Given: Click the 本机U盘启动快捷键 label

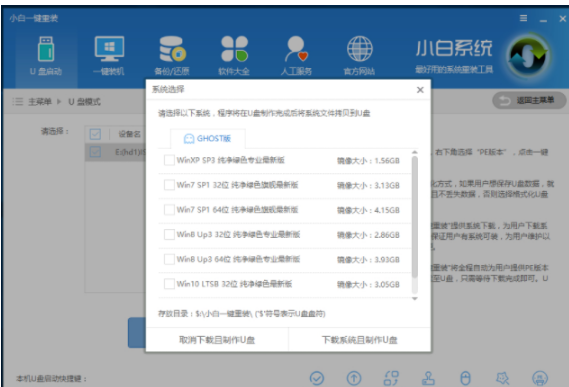Looking at the screenshot, I should click(52, 379).
